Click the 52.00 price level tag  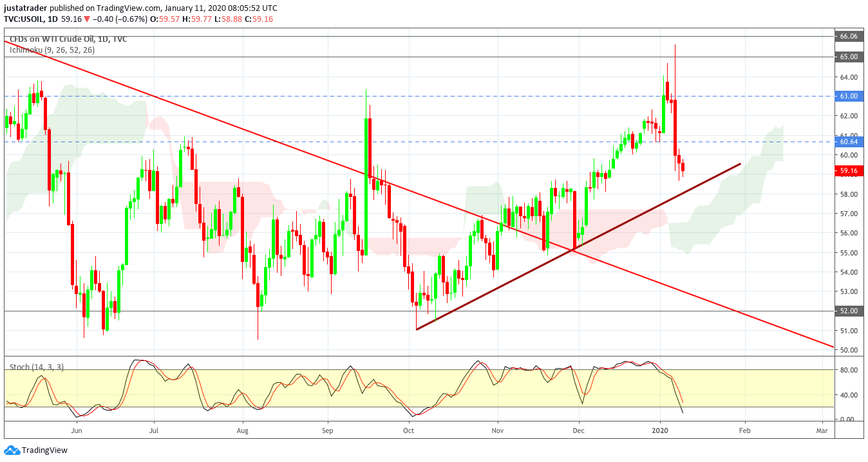coord(849,311)
